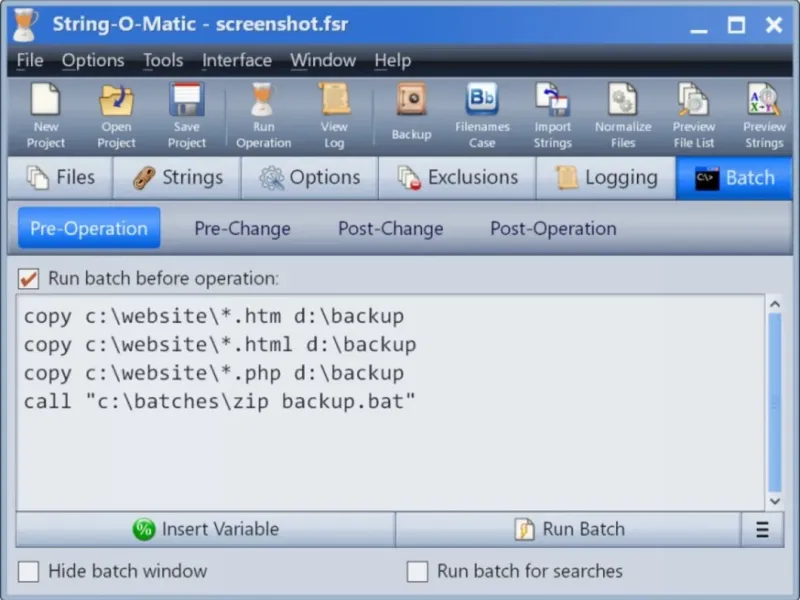Launch the Import Strings tool
Screen dimensions: 800x600
[553, 117]
